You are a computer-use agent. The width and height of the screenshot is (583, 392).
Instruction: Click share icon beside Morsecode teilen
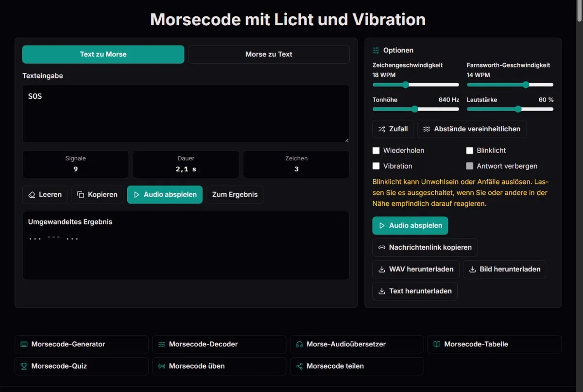[299, 366]
